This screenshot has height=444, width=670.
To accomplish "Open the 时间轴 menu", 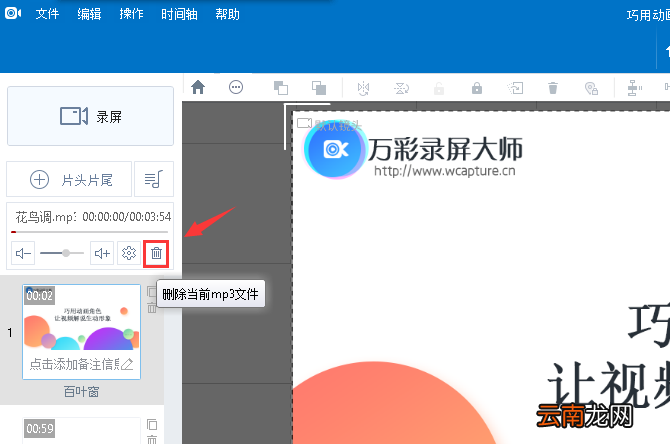I will pos(179,14).
